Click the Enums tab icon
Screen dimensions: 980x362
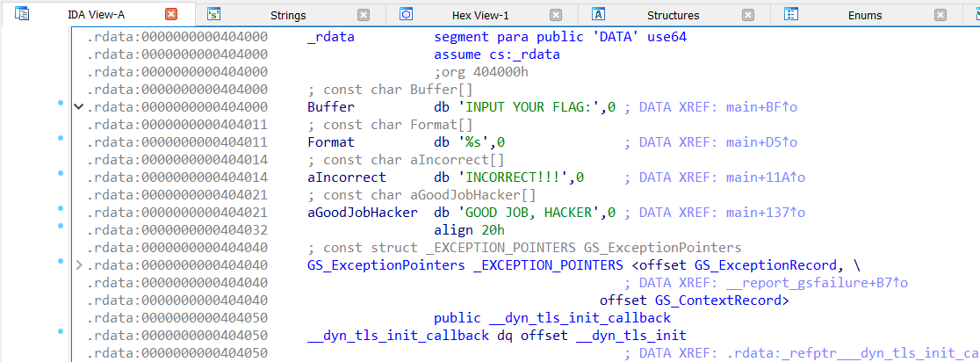(x=790, y=14)
